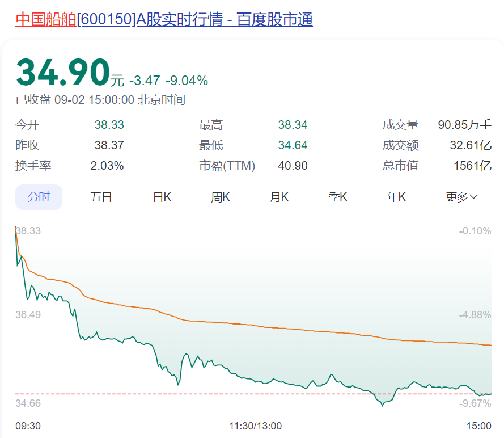Screen dimensions: 504x438
Task: Select the 五日 five-day chart tab
Action: pos(101,196)
